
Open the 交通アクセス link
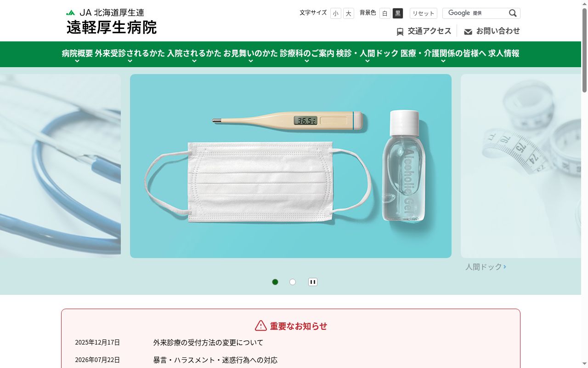pos(430,31)
